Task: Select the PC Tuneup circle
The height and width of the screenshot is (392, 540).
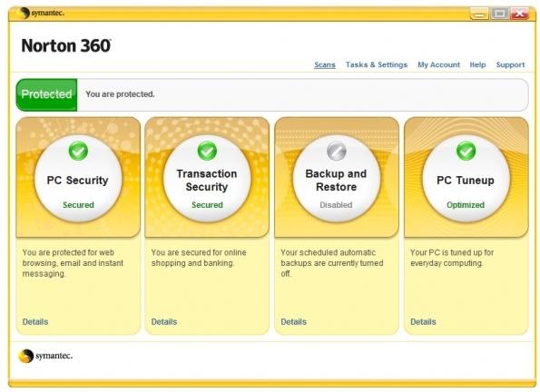Action: tap(466, 179)
